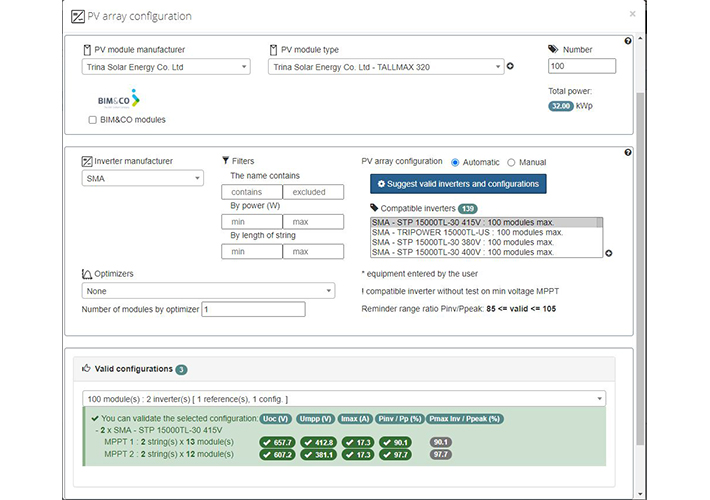The image size is (710, 500).
Task: Select SMA - STP 15000TL-30 400V inverter
Action: point(484,252)
